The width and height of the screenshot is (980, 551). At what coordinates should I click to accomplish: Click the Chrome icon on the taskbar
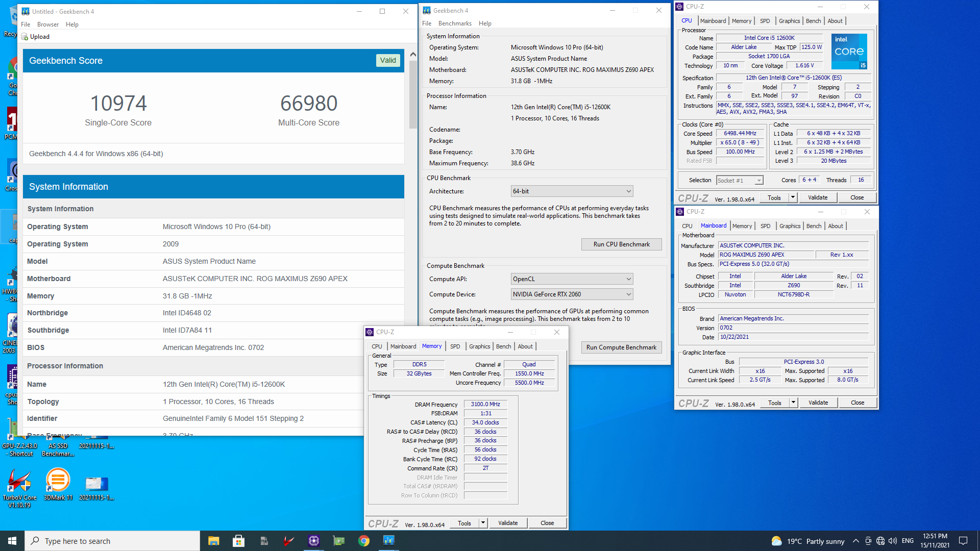point(363,541)
